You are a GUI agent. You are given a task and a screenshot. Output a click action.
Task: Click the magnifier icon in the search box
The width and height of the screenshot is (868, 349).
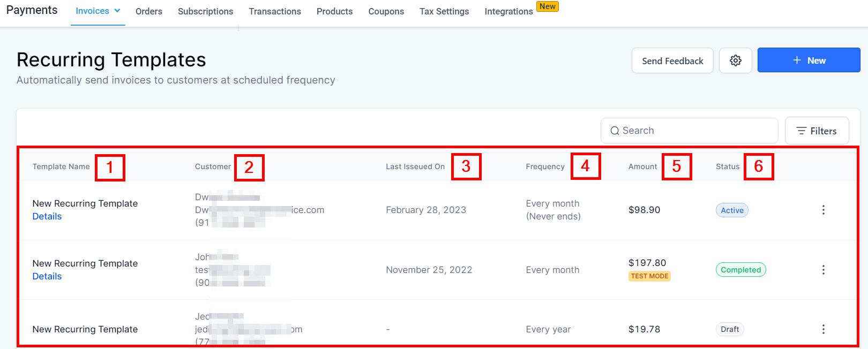[x=615, y=131]
